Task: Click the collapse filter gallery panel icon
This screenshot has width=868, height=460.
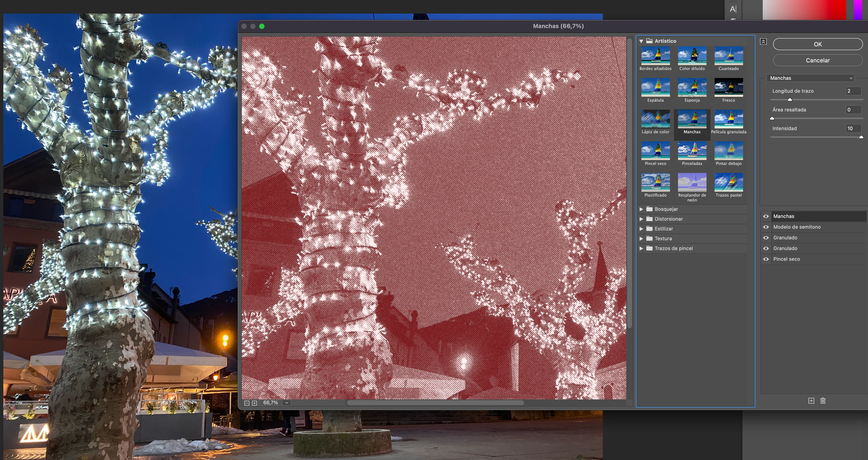Action: pos(763,41)
